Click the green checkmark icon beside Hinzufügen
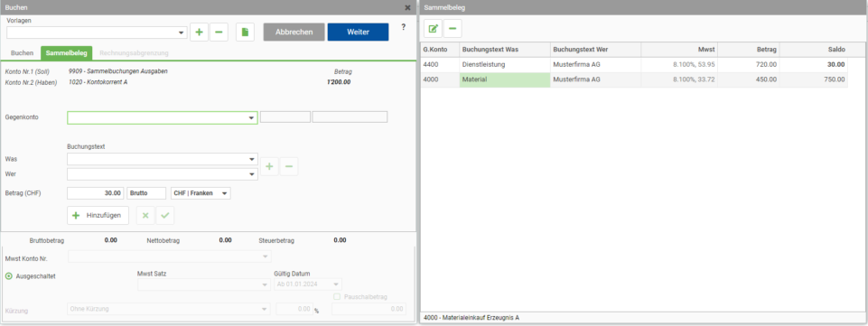868x326 pixels. pyautogui.click(x=165, y=215)
